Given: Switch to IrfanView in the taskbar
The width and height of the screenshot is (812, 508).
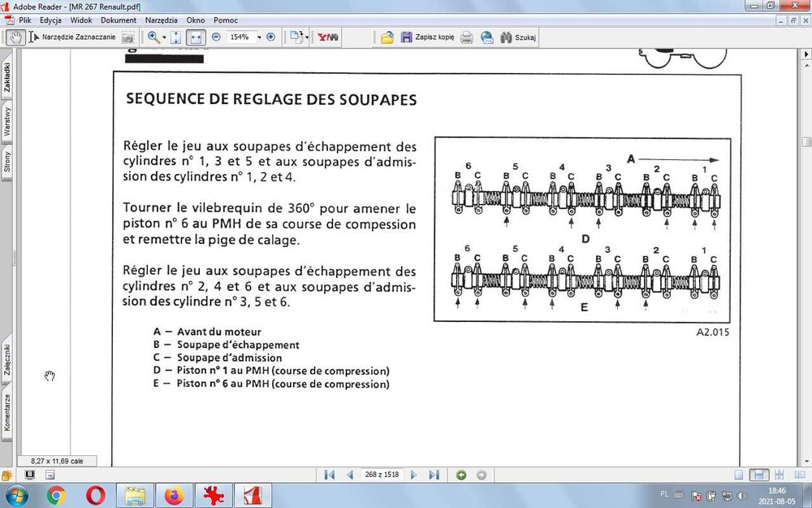Looking at the screenshot, I should (x=214, y=496).
